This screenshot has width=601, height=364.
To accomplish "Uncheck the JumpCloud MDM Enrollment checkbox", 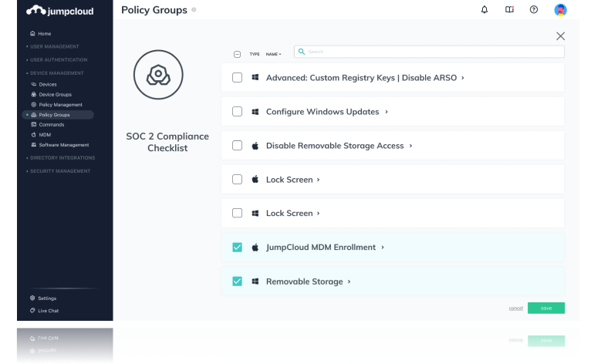I will pyautogui.click(x=237, y=248).
